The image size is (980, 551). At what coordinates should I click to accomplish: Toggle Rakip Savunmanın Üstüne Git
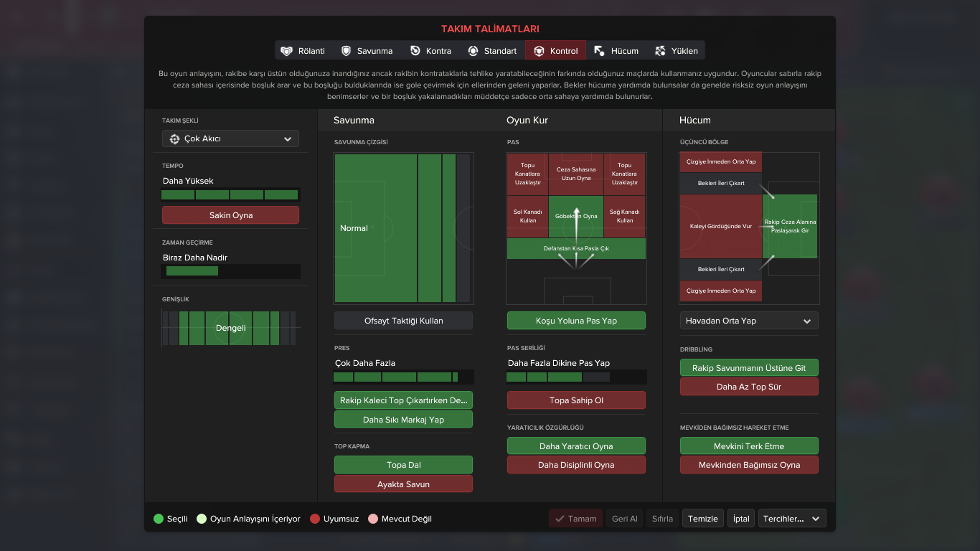click(x=749, y=368)
